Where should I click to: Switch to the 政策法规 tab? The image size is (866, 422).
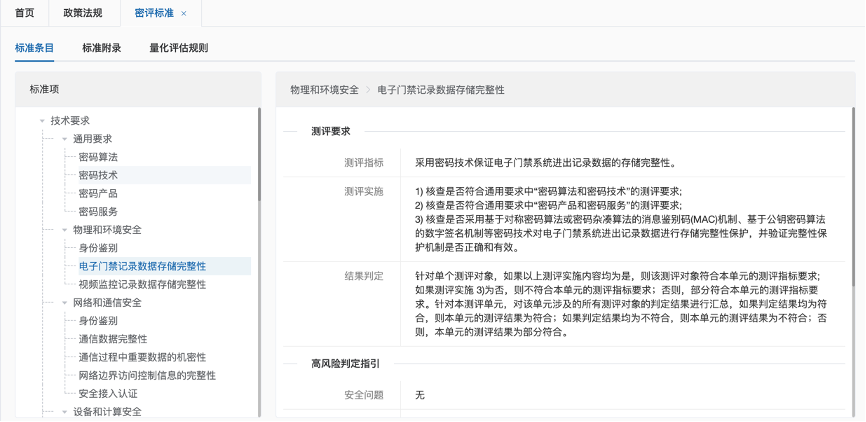(x=81, y=13)
